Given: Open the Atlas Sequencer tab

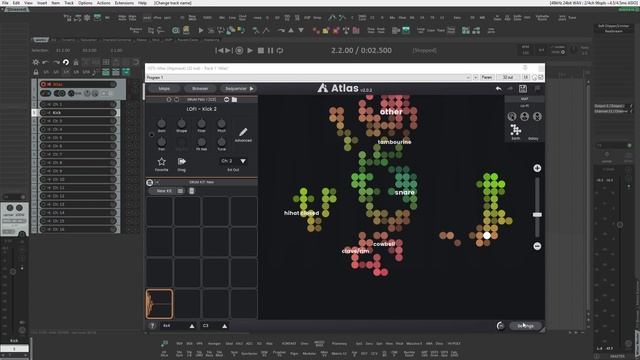Looking at the screenshot, I should pos(238,89).
